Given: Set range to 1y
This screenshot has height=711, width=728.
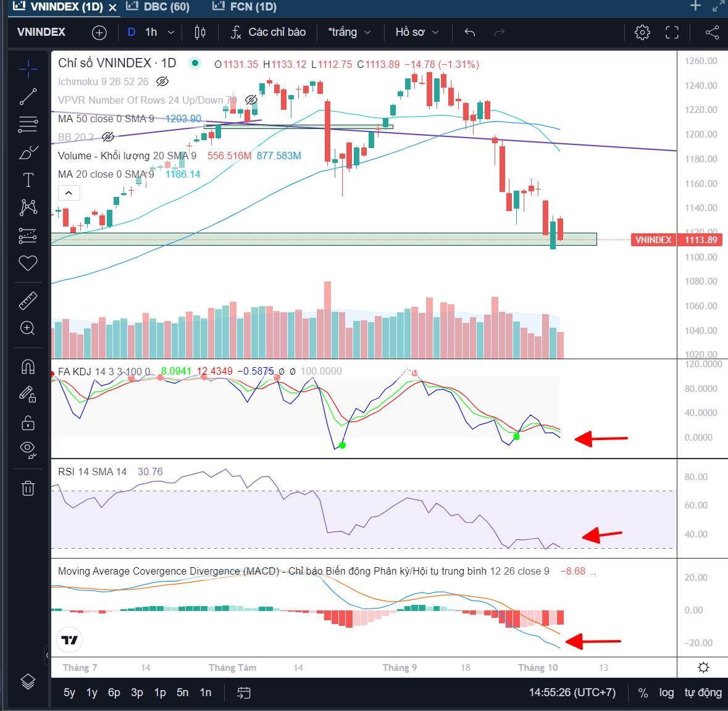Looking at the screenshot, I should [x=92, y=693].
